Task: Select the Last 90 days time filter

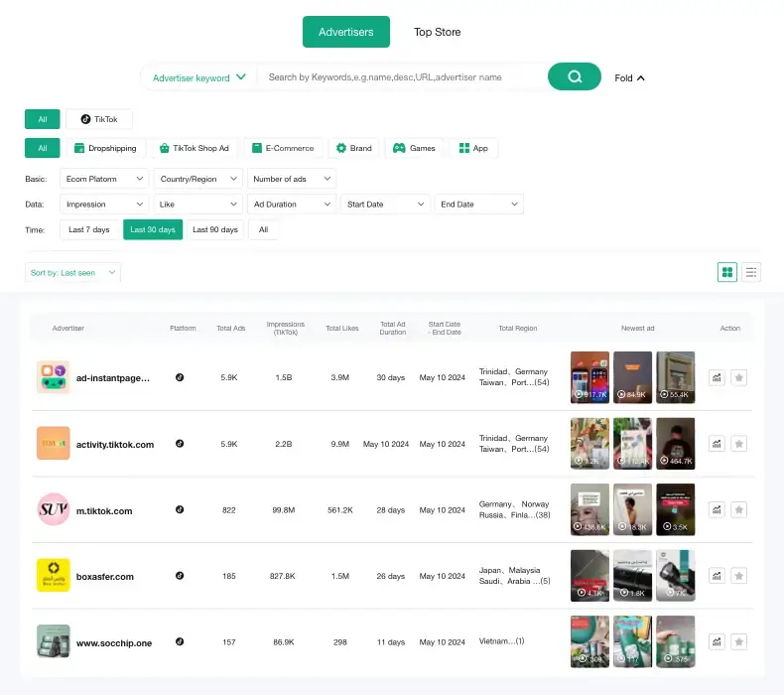Action: pos(215,229)
